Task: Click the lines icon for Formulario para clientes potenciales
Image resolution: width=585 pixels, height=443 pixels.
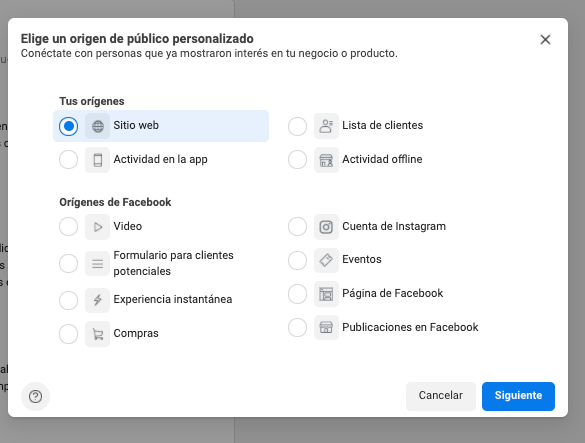Action: [97, 264]
